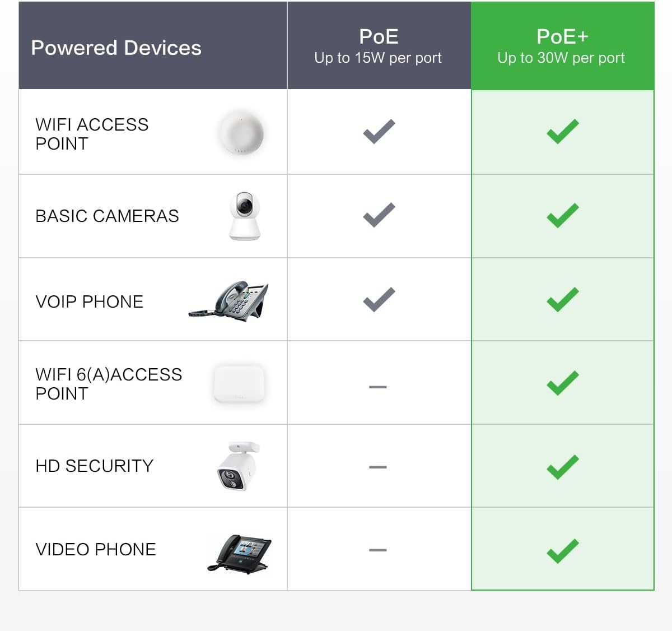Select the PoE+ column header
This screenshot has width=672, height=631.
pyautogui.click(x=562, y=45)
